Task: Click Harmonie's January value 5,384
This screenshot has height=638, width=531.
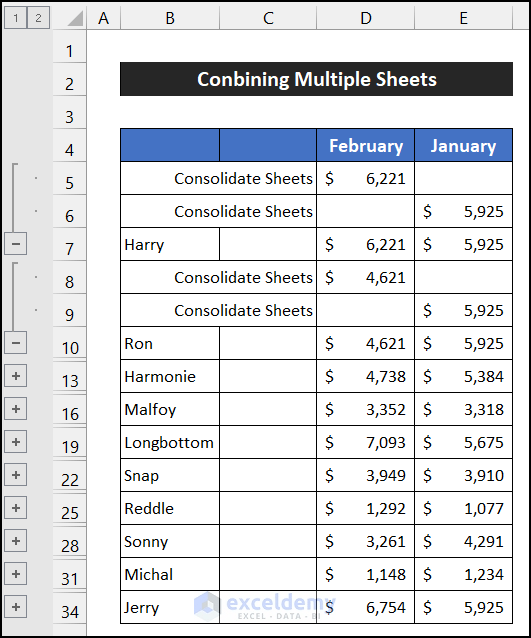Action: [x=463, y=376]
